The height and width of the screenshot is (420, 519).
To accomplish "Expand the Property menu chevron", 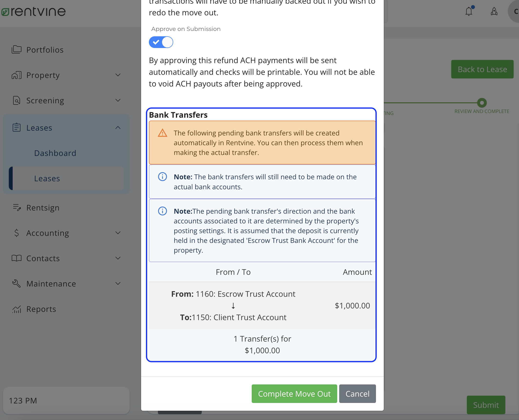I will [118, 75].
